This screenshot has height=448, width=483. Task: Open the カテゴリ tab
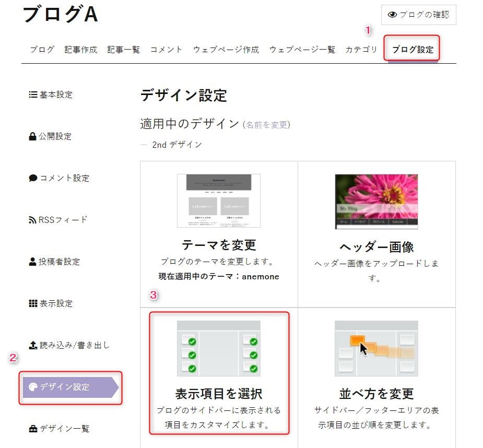click(x=361, y=49)
